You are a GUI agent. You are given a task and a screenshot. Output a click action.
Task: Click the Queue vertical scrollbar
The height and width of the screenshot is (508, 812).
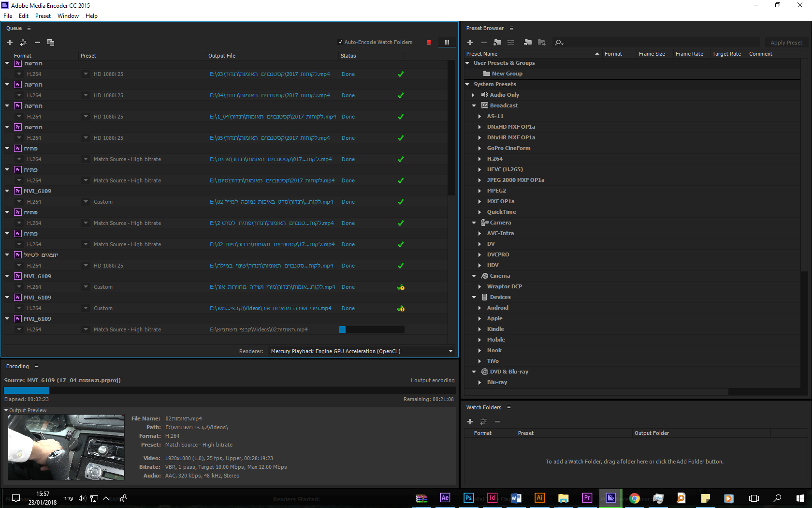coord(451,128)
